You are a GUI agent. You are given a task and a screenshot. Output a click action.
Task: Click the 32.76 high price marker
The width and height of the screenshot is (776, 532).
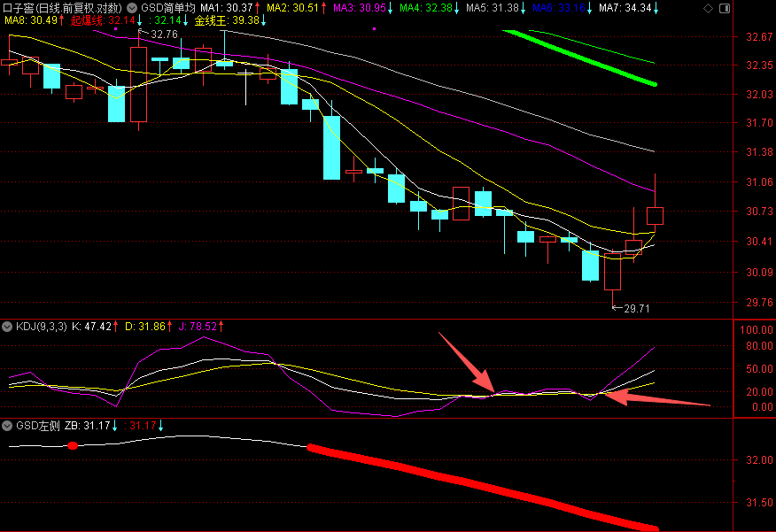[164, 35]
